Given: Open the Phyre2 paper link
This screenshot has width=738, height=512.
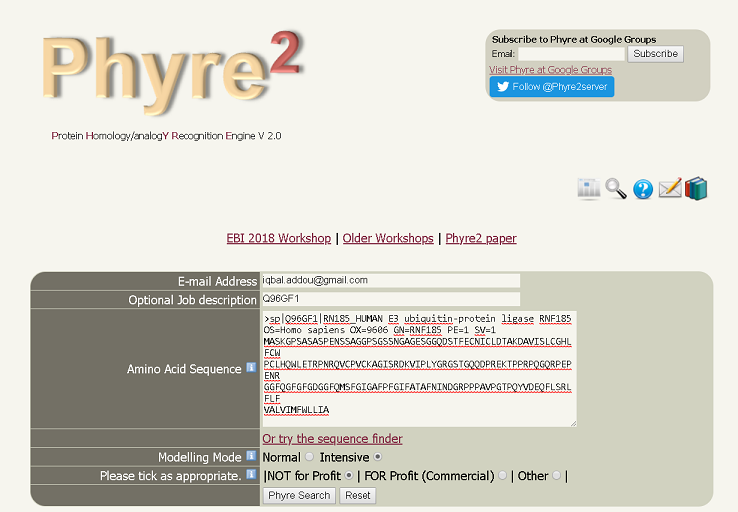Looking at the screenshot, I should pyautogui.click(x=481, y=238).
